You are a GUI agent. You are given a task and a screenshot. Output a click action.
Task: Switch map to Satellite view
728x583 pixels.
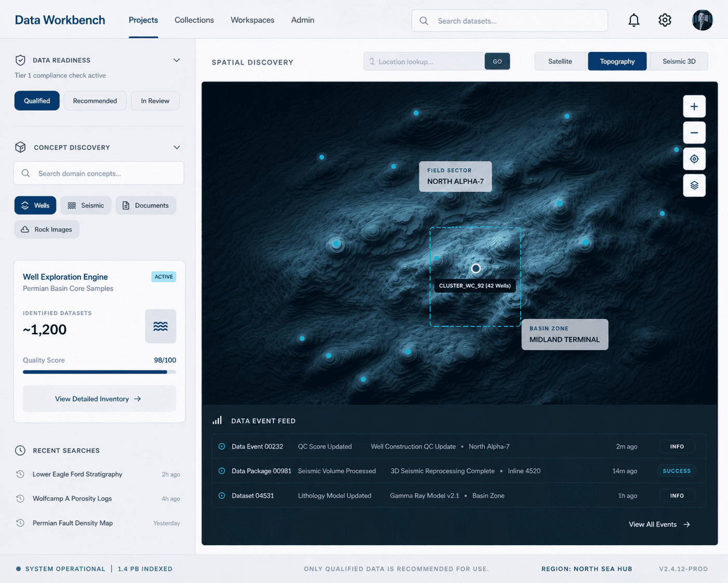coord(560,61)
